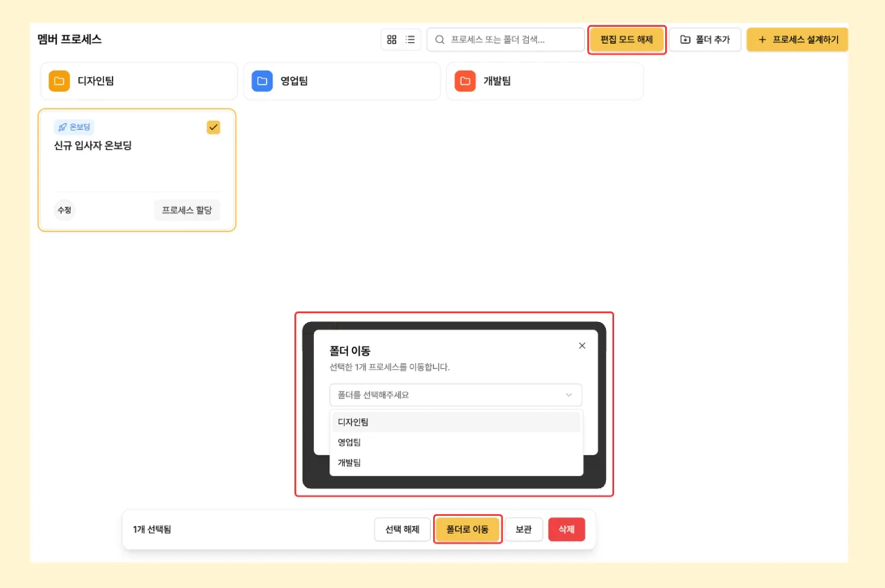The height and width of the screenshot is (588, 885).
Task: Switch to grid view icon
Action: (x=392, y=40)
